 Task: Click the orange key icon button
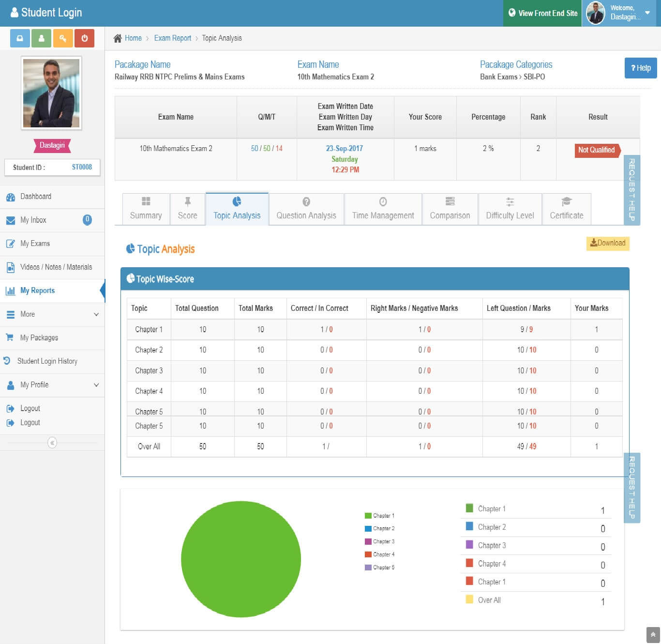63,38
